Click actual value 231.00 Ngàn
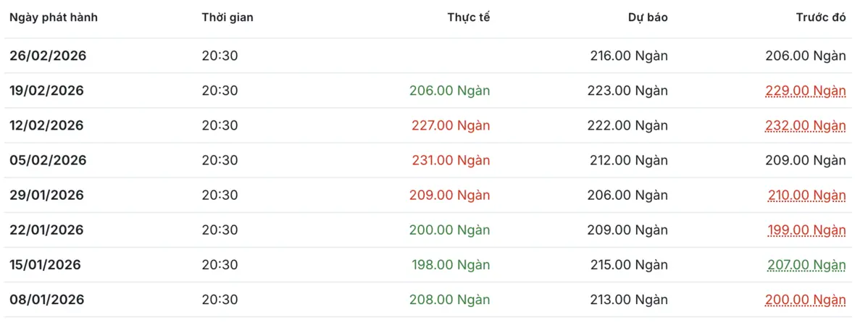The width and height of the screenshot is (868, 323). coord(451,160)
